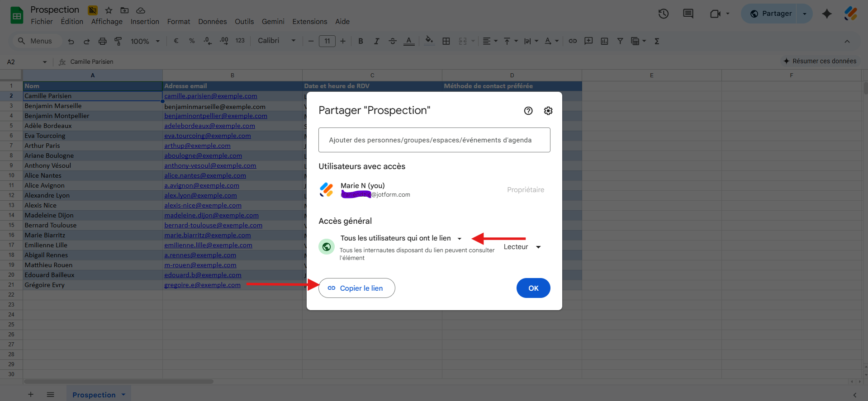Open vertical align dropdown
868x401 pixels.
pyautogui.click(x=511, y=41)
